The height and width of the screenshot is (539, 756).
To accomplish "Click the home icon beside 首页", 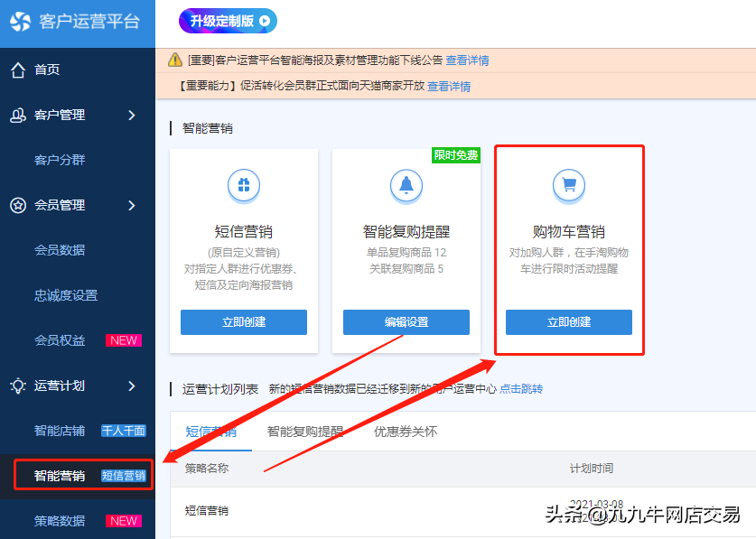I will [18, 70].
